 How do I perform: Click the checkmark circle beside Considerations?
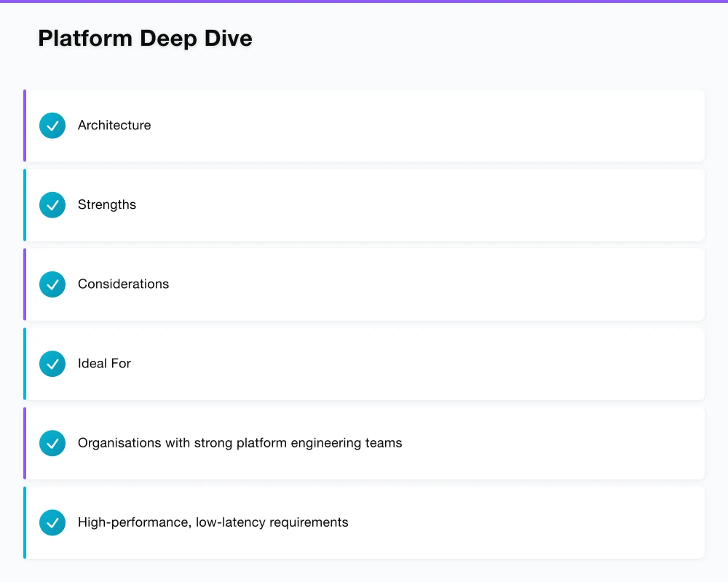[x=52, y=284]
